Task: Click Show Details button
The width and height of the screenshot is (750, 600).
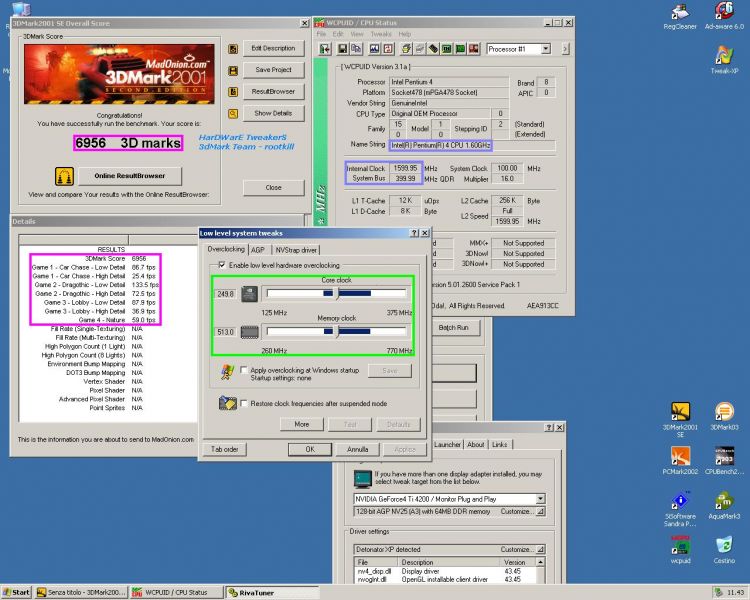Action: tap(273, 113)
